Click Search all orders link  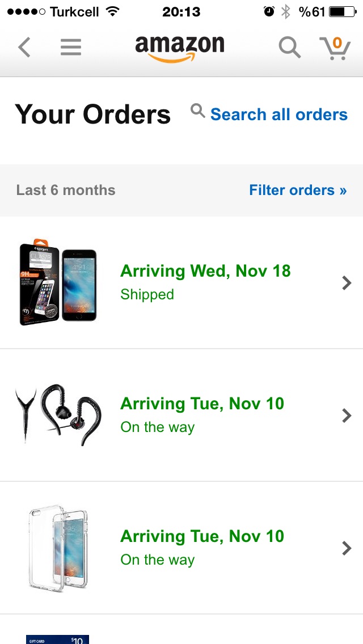click(278, 115)
